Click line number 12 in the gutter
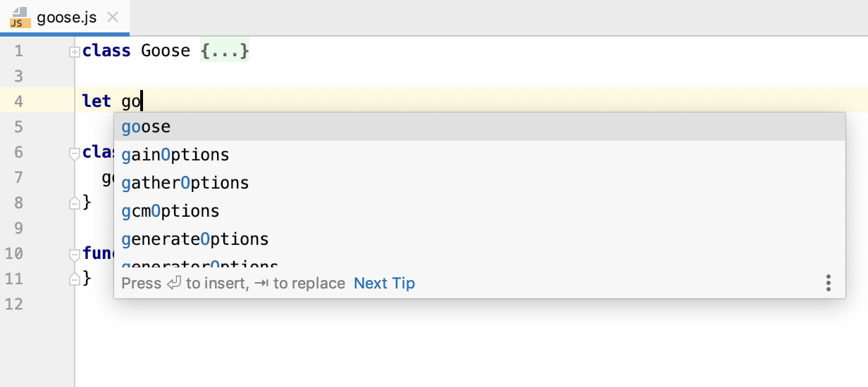The image size is (868, 387). coord(15,304)
